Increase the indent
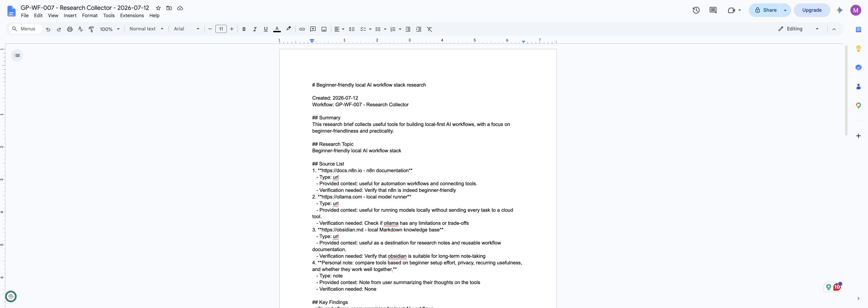Screen dimensions: 868x308 pyautogui.click(x=419, y=29)
